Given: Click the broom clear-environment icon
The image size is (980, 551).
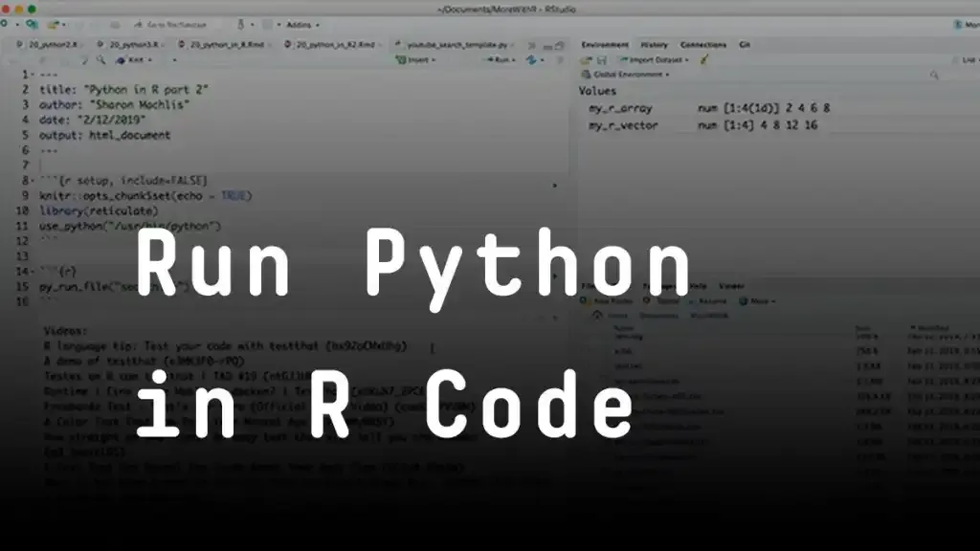Looking at the screenshot, I should (x=704, y=60).
